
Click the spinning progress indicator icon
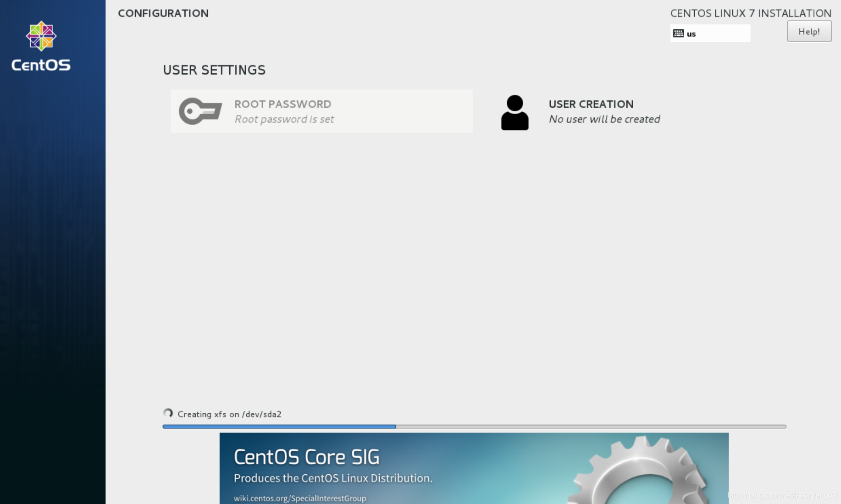click(x=168, y=413)
